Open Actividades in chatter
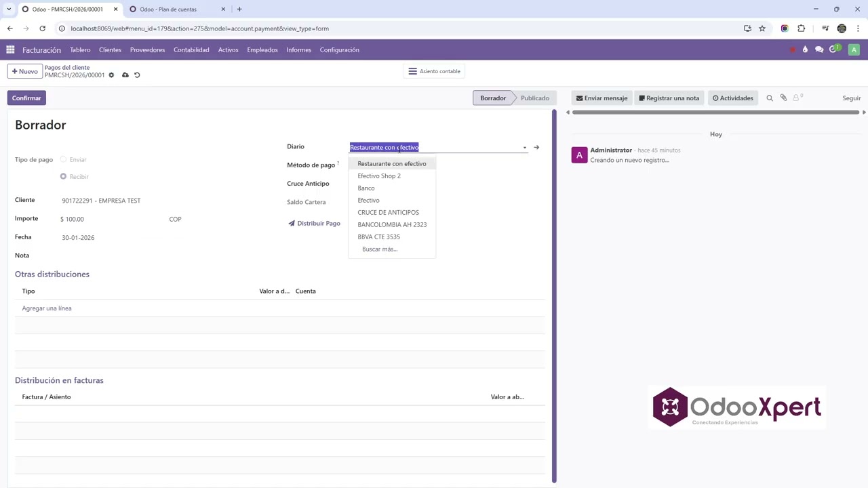868x488 pixels. pyautogui.click(x=732, y=98)
